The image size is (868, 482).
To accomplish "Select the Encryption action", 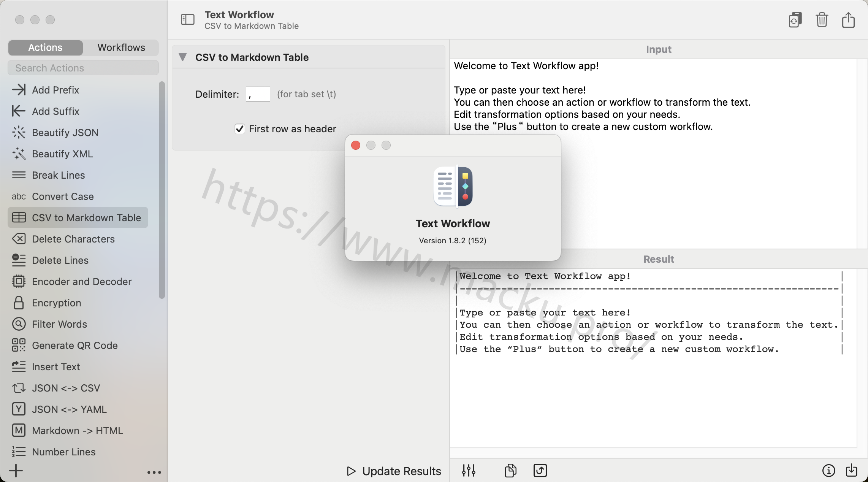I will 78,303.
